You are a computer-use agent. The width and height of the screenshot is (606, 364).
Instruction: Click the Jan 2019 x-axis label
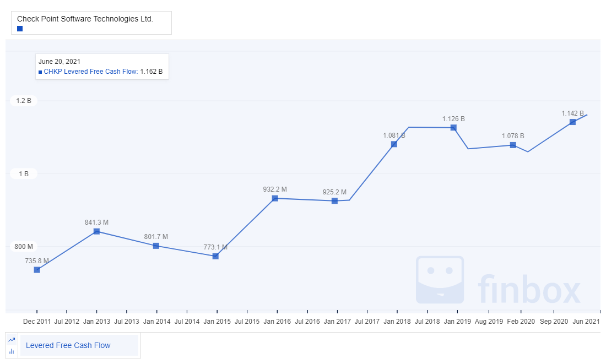click(x=458, y=322)
